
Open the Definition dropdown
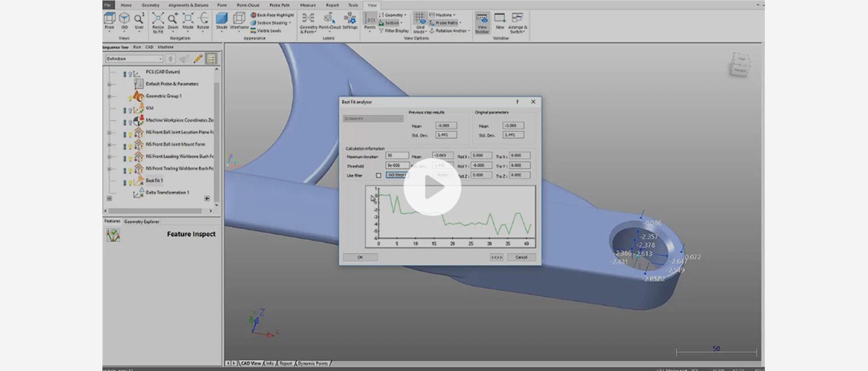[x=134, y=59]
